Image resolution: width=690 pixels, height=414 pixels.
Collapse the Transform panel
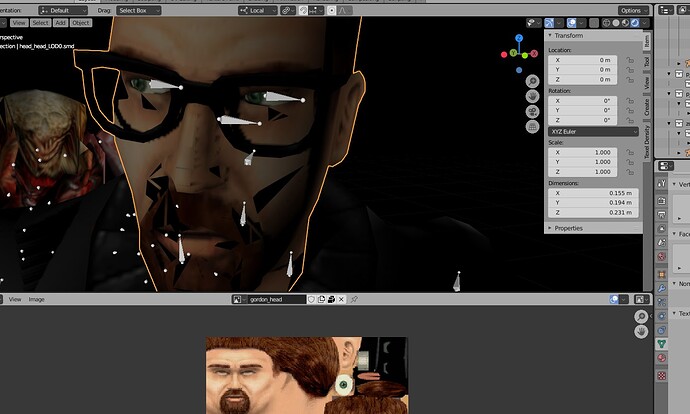click(569, 36)
